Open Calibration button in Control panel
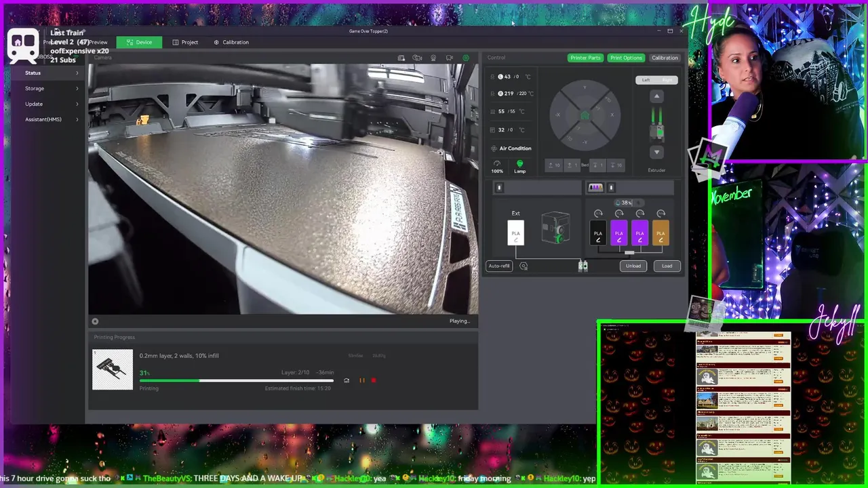Viewport: 868px width, 488px height. [x=665, y=58]
